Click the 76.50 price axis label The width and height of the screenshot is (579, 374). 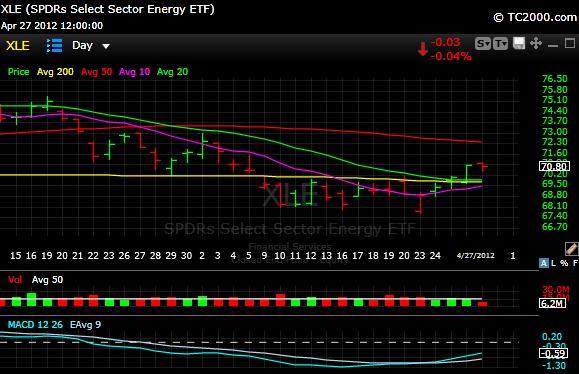[x=555, y=79]
